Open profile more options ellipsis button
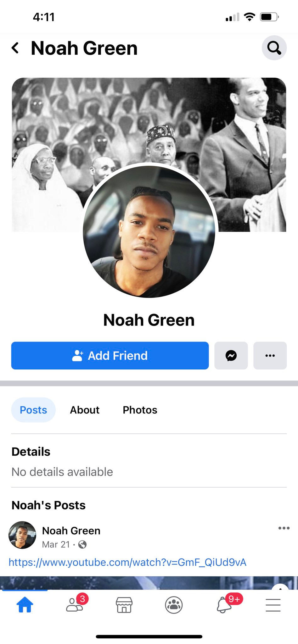 pyautogui.click(x=270, y=356)
